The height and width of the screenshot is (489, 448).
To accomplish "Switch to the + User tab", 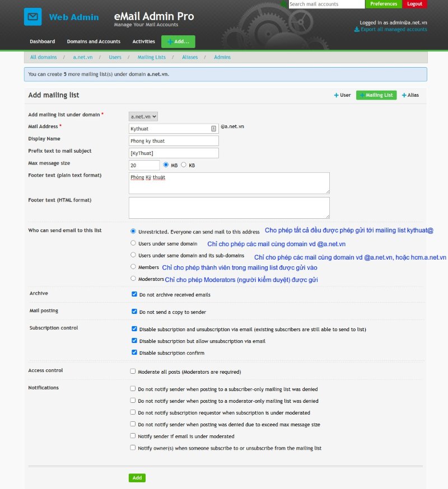I will (x=342, y=95).
